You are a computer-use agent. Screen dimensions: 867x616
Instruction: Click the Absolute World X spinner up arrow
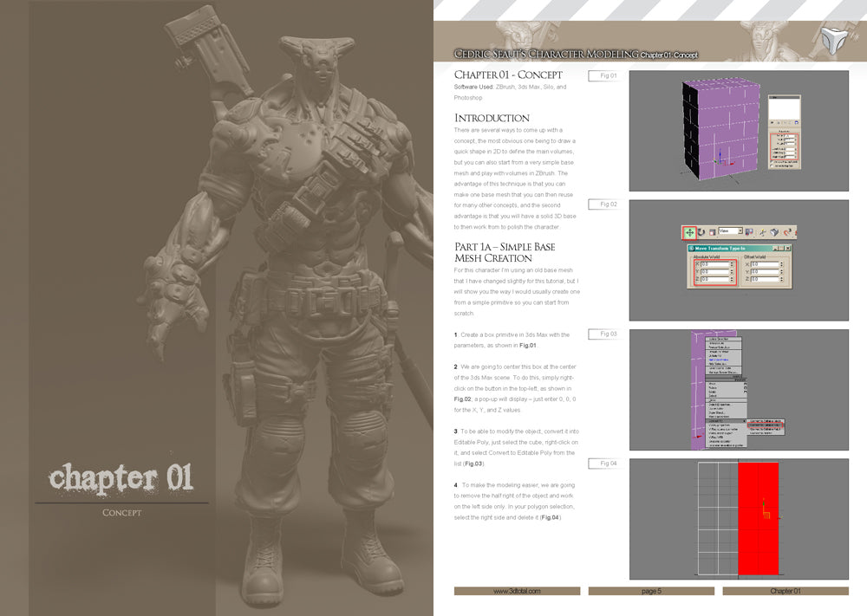(732, 263)
